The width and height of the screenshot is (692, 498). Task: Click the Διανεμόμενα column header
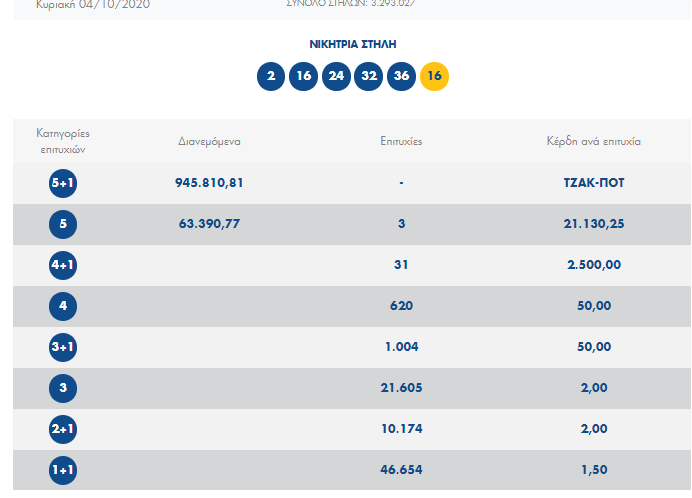(x=209, y=142)
